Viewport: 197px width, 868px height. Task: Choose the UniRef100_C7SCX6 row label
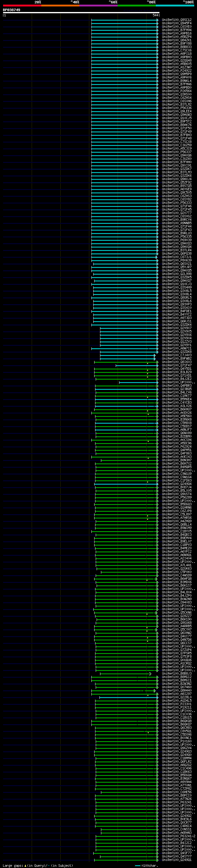click(176, 50)
